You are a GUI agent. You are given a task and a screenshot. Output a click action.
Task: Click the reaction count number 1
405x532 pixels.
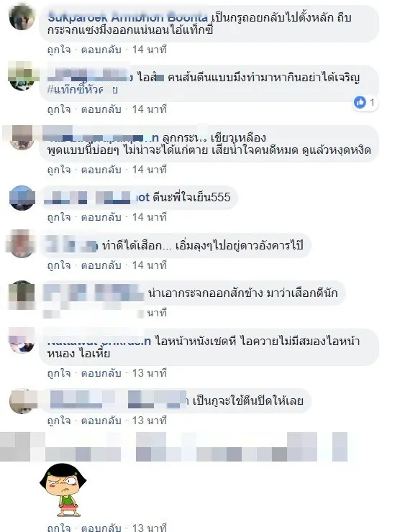[372, 102]
